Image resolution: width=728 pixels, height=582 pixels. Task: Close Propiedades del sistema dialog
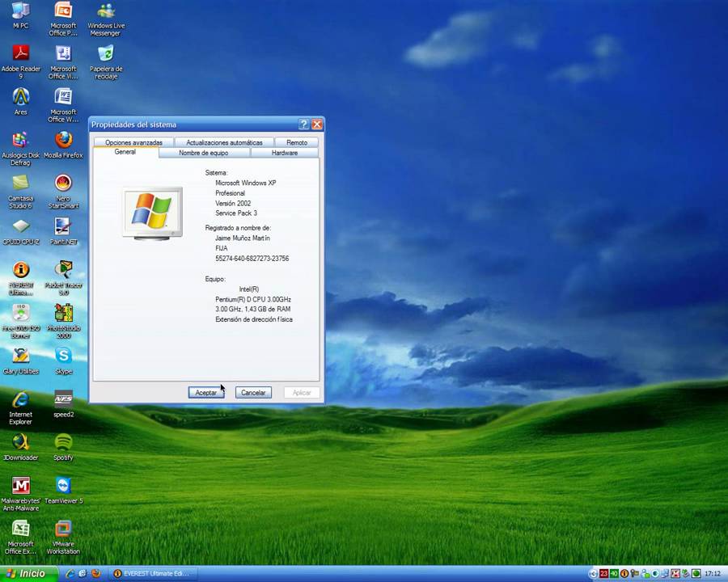click(x=317, y=124)
